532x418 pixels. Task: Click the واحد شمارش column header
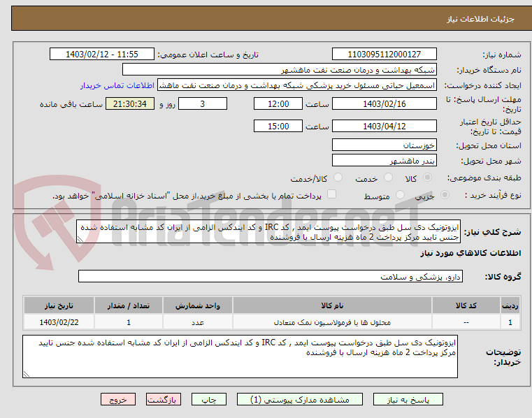[x=198, y=305]
